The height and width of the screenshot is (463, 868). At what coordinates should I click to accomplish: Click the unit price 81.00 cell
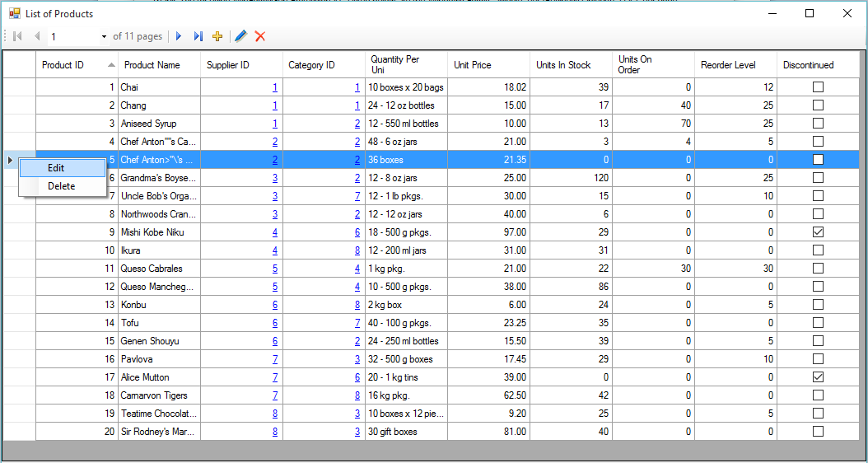pyautogui.click(x=489, y=432)
